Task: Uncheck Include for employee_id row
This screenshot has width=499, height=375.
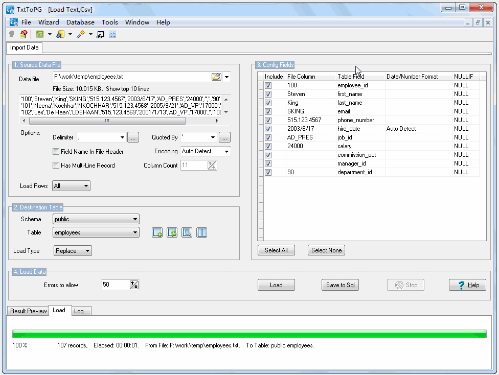Action: tap(268, 85)
